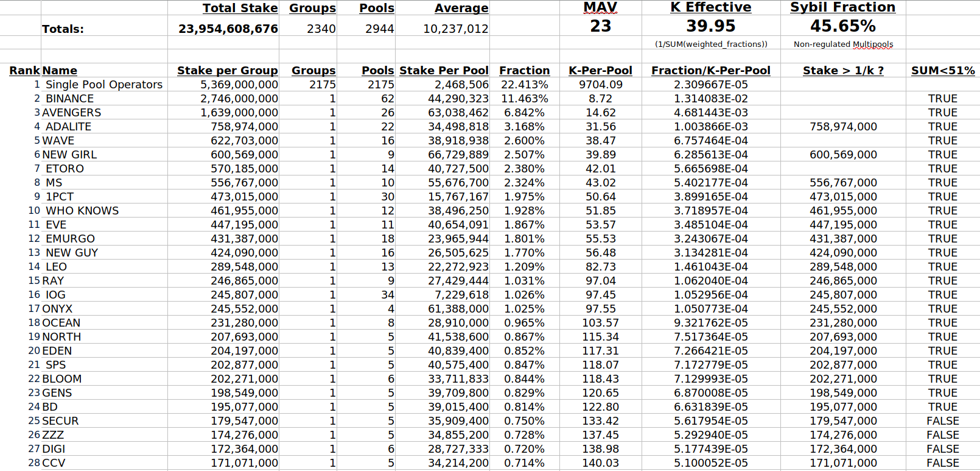Click NEW GIRL pools count 9
980x471 pixels.
point(391,155)
